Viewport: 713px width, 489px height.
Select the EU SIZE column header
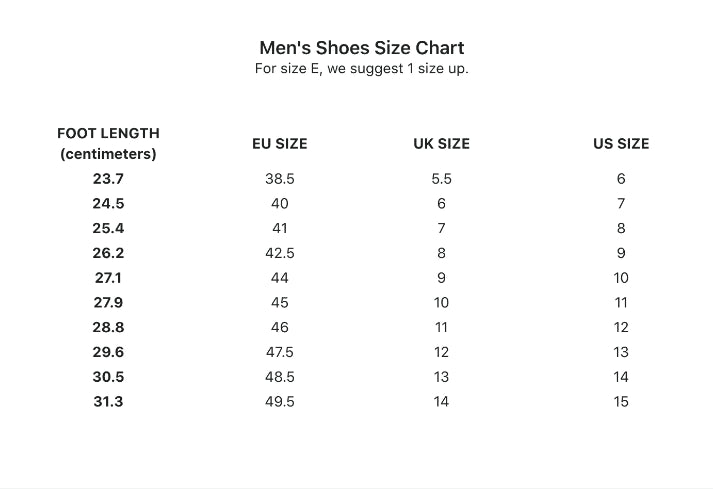(x=280, y=144)
